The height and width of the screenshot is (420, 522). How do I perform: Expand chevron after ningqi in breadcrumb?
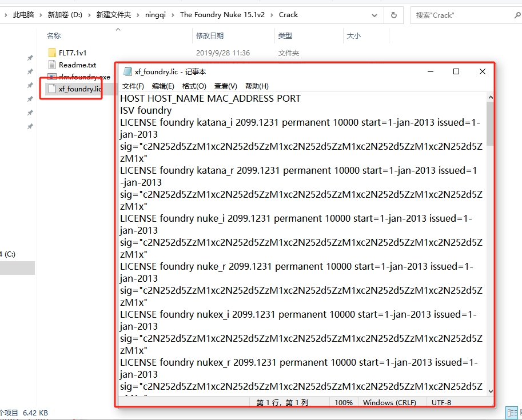click(x=173, y=15)
